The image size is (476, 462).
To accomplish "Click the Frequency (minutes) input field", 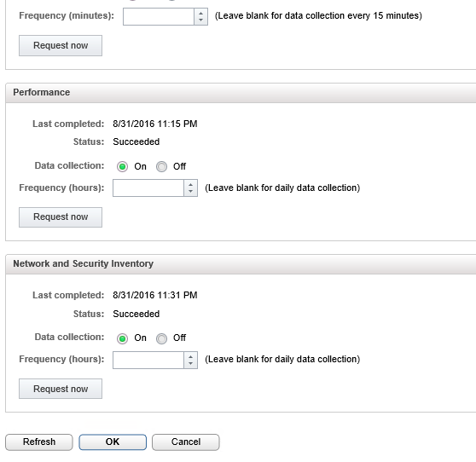I will [x=159, y=16].
